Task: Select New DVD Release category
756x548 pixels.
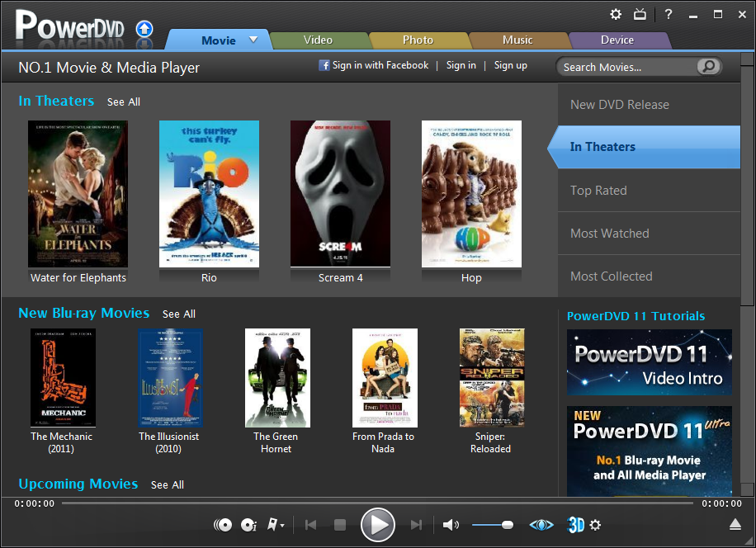Action: pos(649,105)
